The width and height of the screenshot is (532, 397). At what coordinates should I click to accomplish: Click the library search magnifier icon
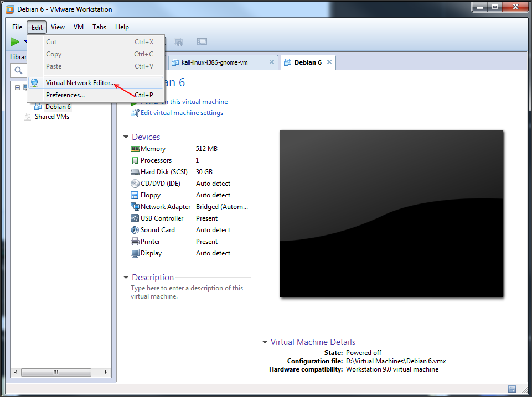pos(18,70)
